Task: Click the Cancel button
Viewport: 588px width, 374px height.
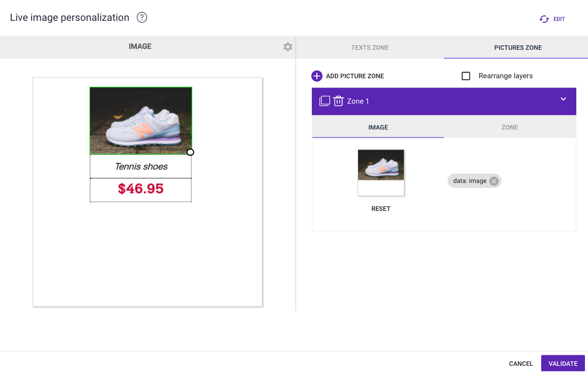Action: (x=521, y=364)
